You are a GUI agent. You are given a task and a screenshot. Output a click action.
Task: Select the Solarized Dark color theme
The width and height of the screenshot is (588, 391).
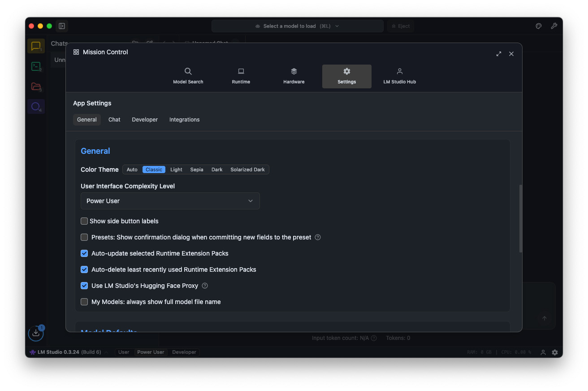tap(247, 169)
